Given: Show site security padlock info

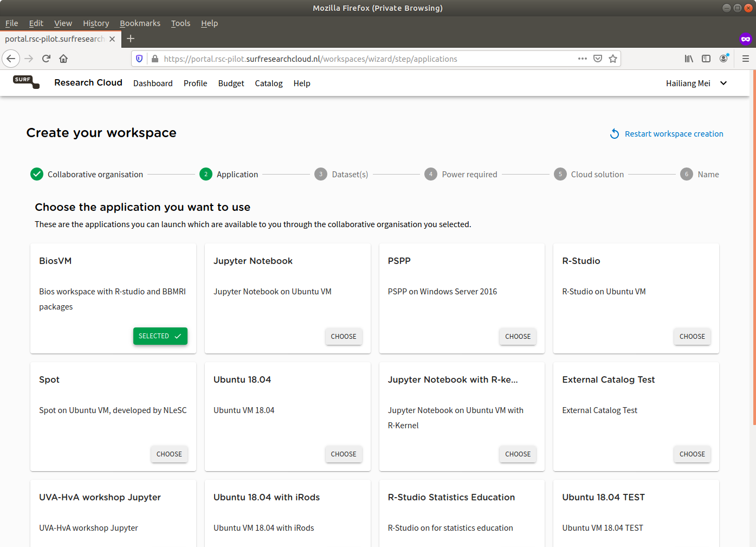Looking at the screenshot, I should pyautogui.click(x=154, y=59).
